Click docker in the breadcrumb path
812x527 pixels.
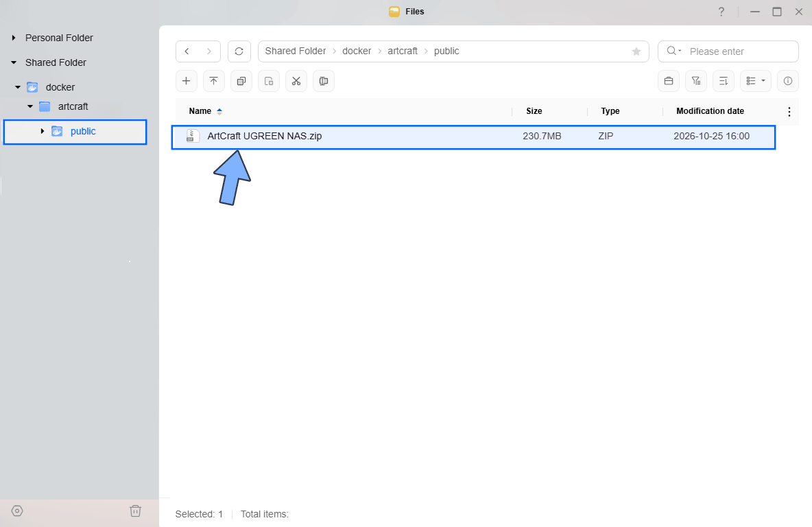(357, 51)
